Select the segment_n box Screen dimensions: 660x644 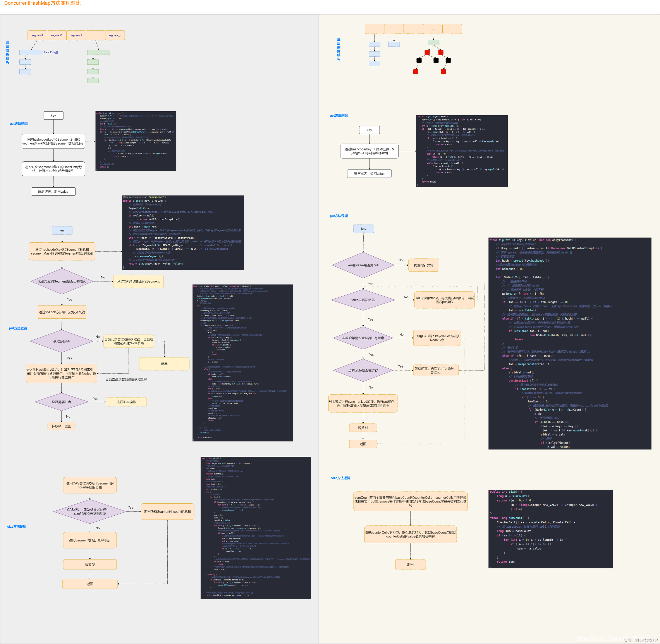point(115,35)
